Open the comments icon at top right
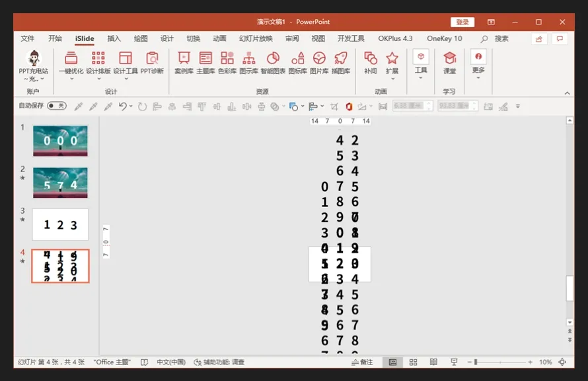 click(560, 38)
